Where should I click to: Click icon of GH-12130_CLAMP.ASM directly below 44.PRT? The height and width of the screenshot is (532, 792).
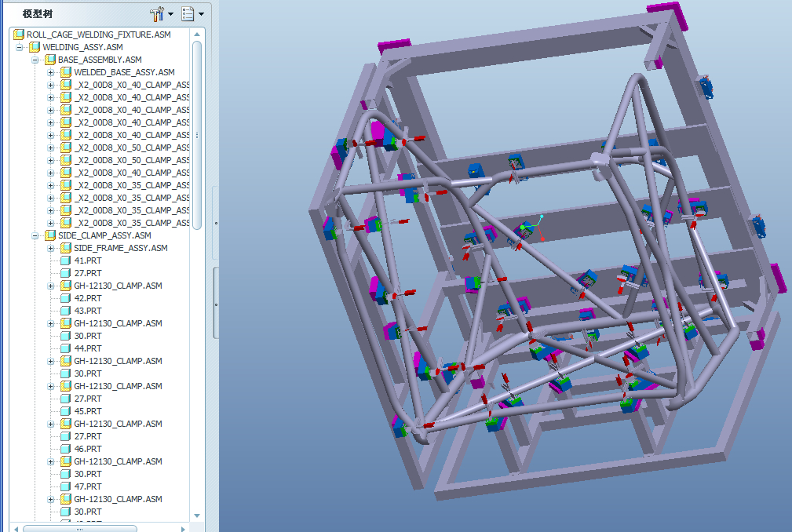tap(66, 361)
